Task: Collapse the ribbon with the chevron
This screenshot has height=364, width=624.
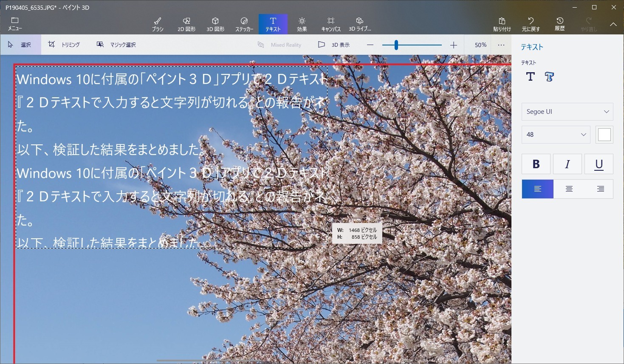Action: 613,24
